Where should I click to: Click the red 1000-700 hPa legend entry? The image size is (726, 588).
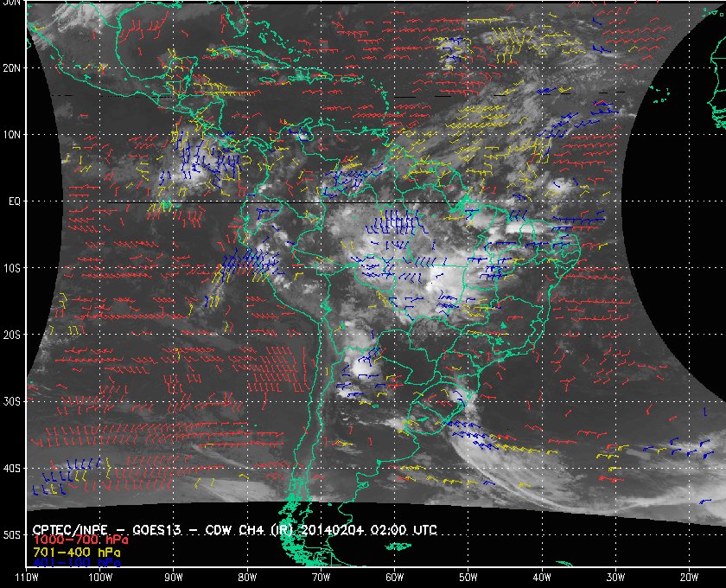coord(80,540)
